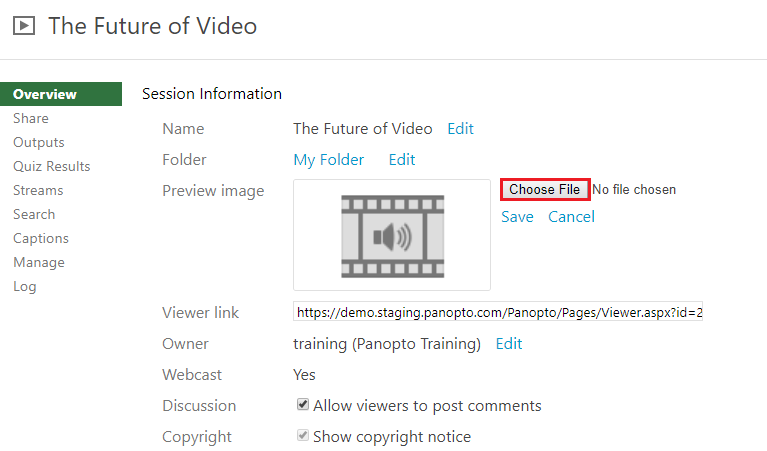
Task: Cancel the preview image change
Action: [x=571, y=217]
